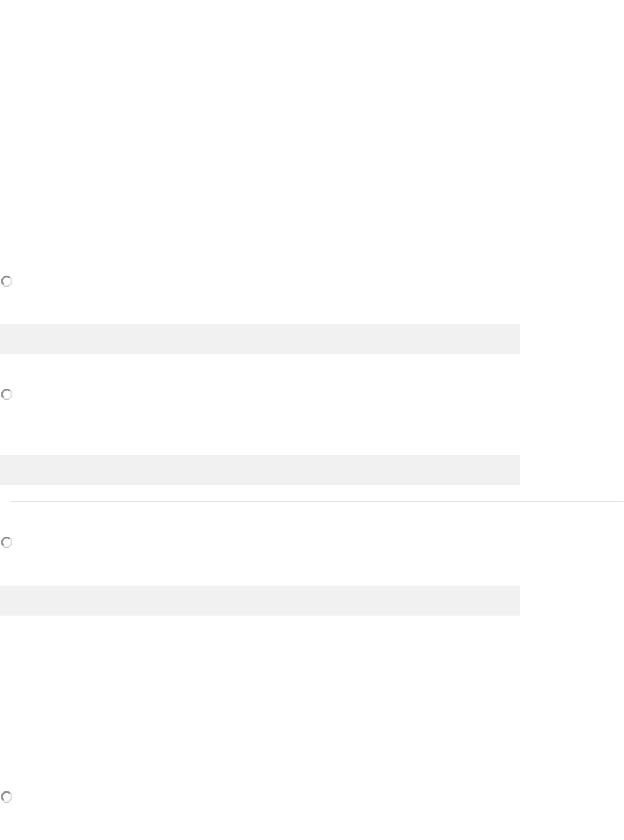This screenshot has height=840, width=624.
Task: Pick the radio option above the first gray bar
Action: [x=7, y=282]
